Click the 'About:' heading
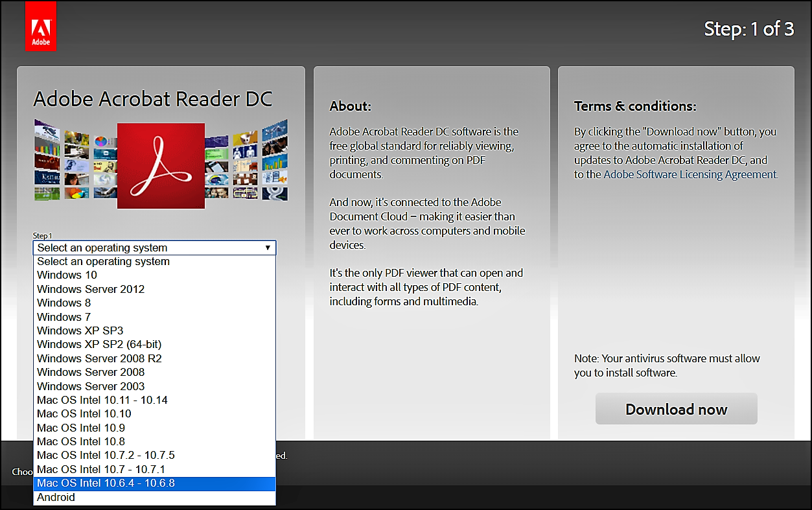812x510 pixels. point(351,106)
